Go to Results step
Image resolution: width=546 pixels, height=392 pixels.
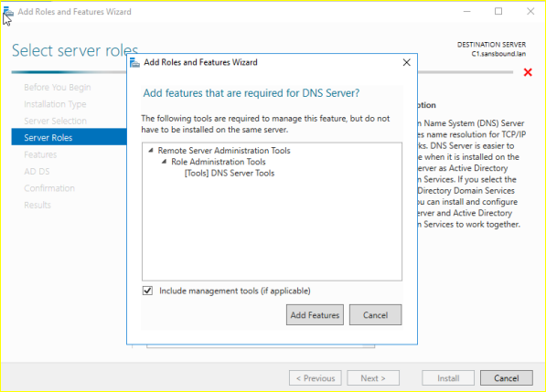coord(37,205)
